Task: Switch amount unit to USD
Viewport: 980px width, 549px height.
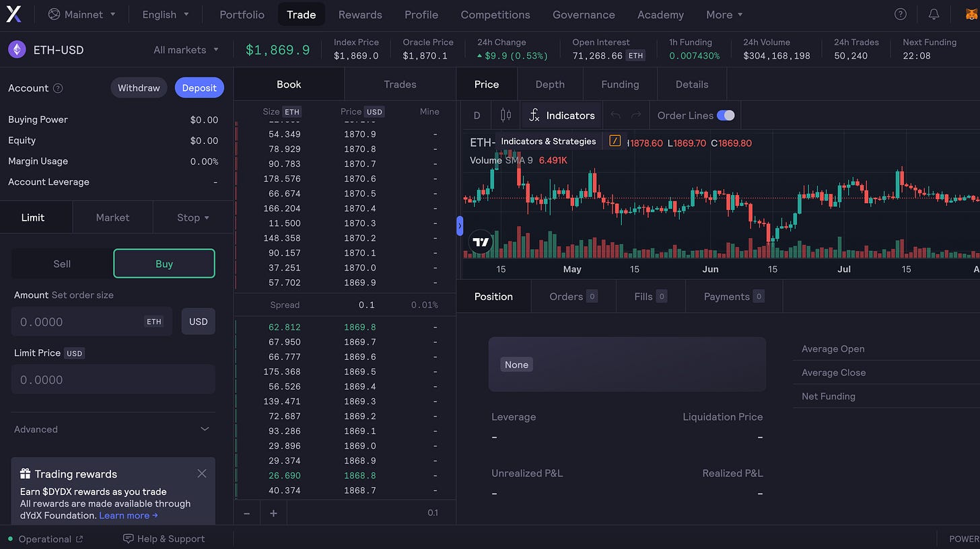Action: [x=199, y=322]
